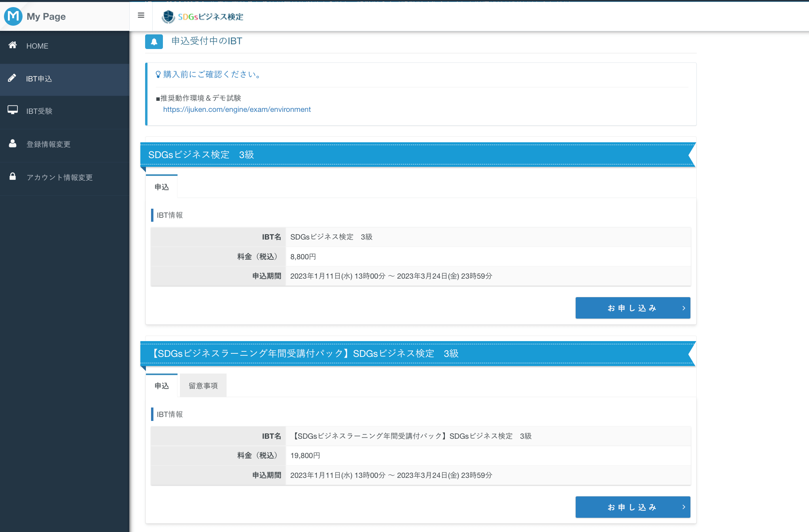Click the IBT情報 label in the first section
Image resolution: width=809 pixels, height=532 pixels.
[170, 215]
